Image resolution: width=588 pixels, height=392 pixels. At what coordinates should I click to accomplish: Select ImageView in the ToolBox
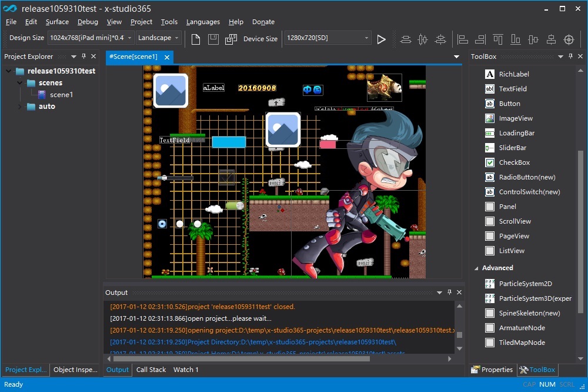(x=516, y=118)
